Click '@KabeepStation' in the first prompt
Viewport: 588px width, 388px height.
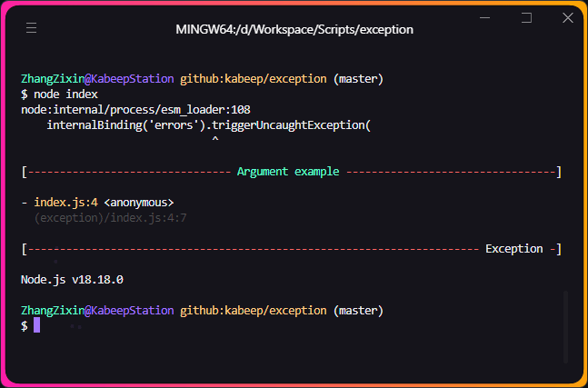click(129, 79)
